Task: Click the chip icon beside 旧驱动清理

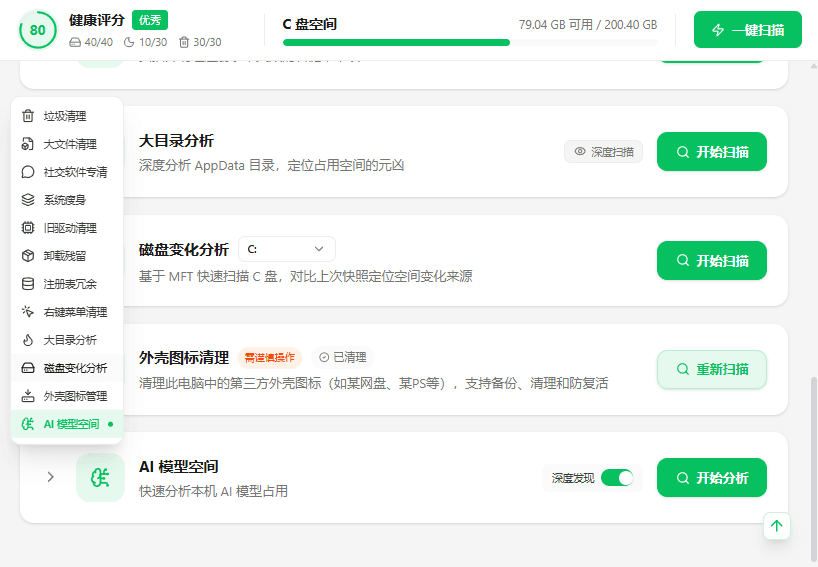Action: [x=28, y=228]
